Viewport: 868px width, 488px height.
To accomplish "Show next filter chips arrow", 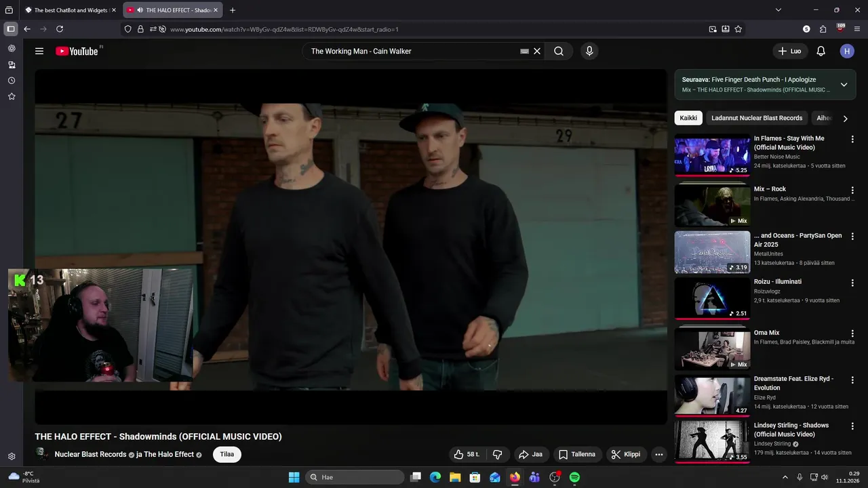I will [845, 119].
